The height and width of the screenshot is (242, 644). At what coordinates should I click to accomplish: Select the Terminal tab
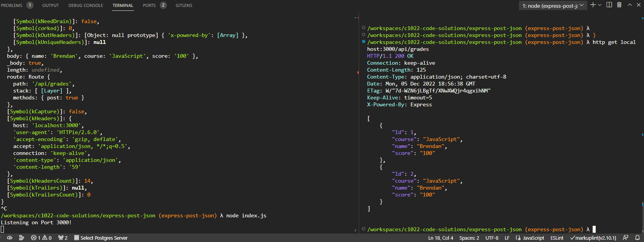[x=123, y=5]
